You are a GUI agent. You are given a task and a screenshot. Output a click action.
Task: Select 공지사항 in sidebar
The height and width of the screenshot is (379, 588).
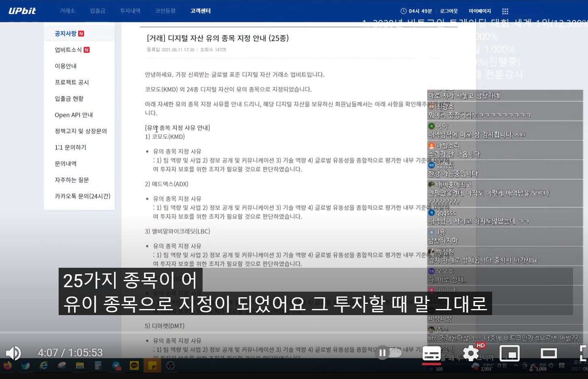[x=66, y=34]
